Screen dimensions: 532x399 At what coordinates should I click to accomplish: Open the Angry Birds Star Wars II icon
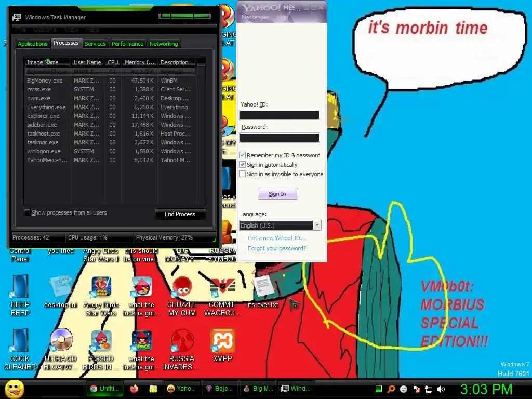click(101, 255)
